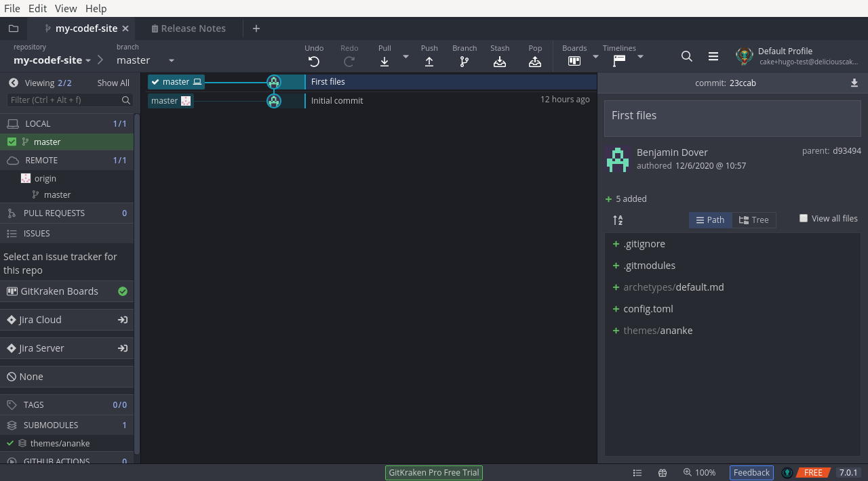
Task: Open the Timelines dropdown arrow
Action: [641, 56]
